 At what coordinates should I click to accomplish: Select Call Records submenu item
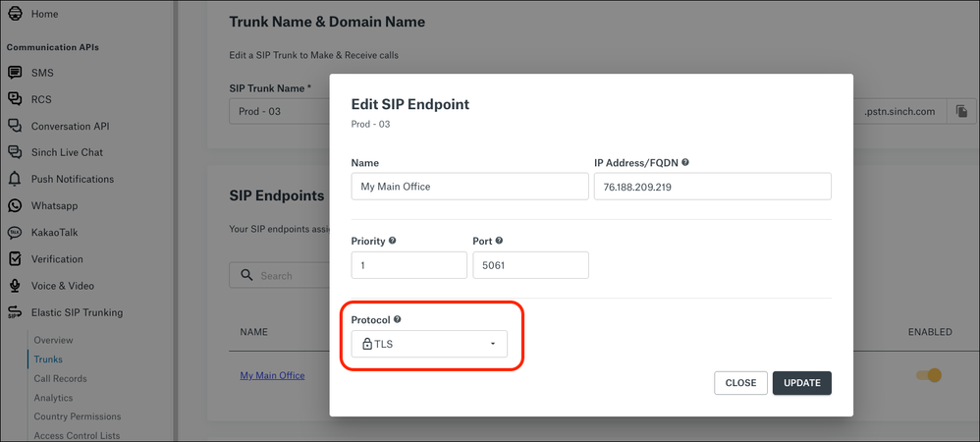click(x=60, y=378)
